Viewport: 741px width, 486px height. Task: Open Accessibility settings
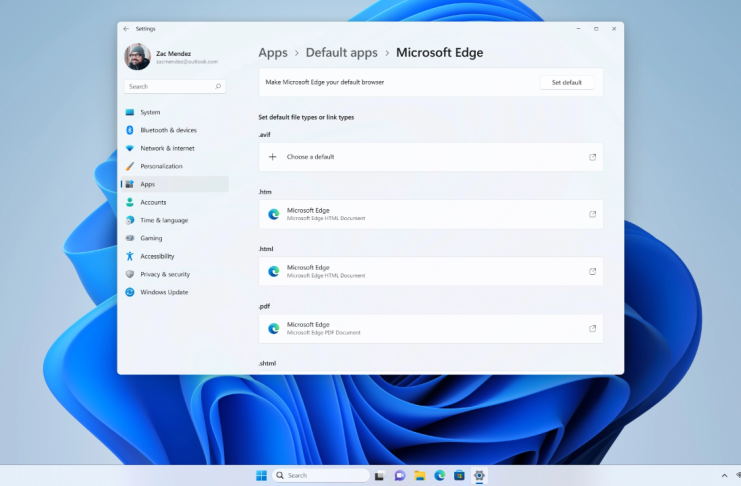pyautogui.click(x=175, y=256)
